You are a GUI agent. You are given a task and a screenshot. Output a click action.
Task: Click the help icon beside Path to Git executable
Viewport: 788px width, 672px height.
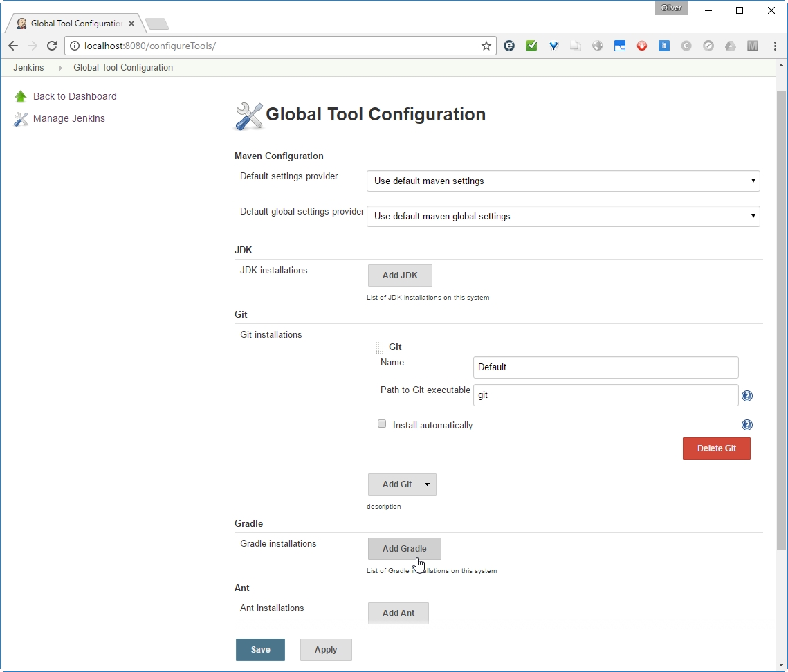[x=747, y=397]
